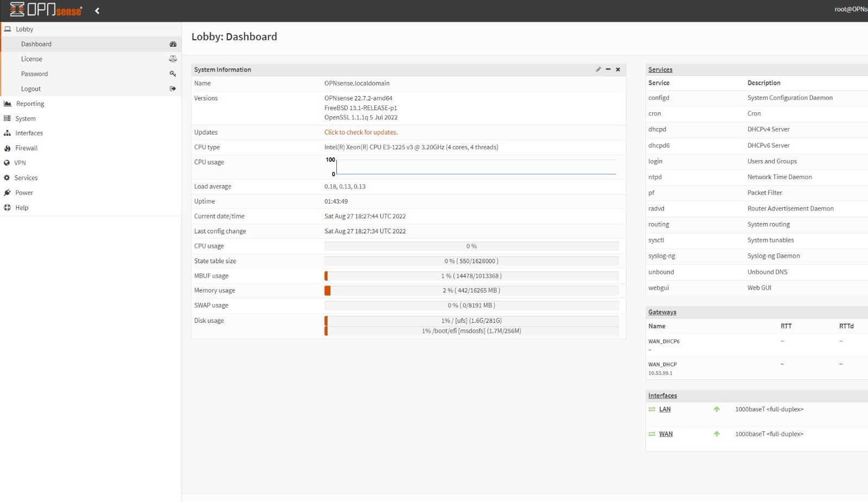Click the Reporting chart icon
This screenshot has height=502, width=868.
pyautogui.click(x=8, y=104)
